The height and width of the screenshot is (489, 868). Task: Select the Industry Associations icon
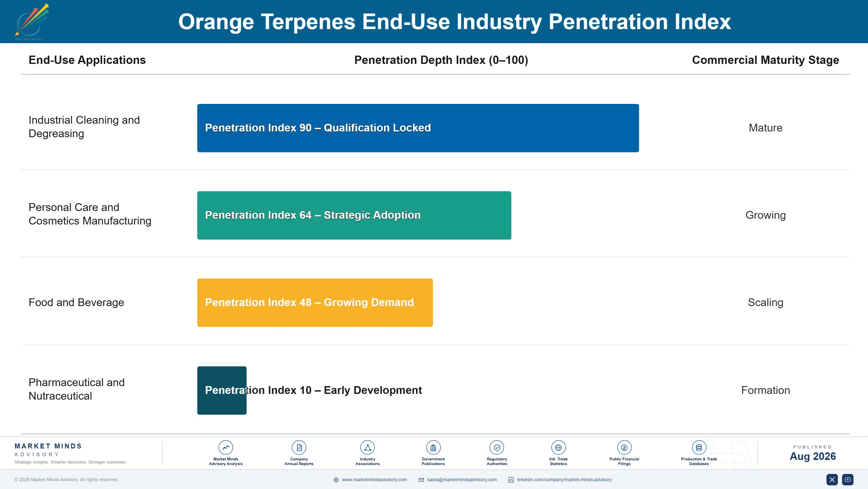(x=367, y=447)
